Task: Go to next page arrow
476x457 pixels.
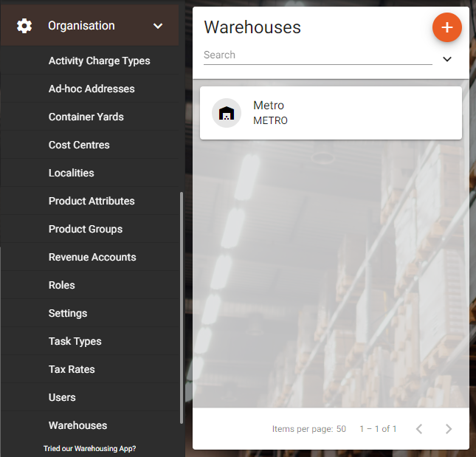Action: [449, 429]
